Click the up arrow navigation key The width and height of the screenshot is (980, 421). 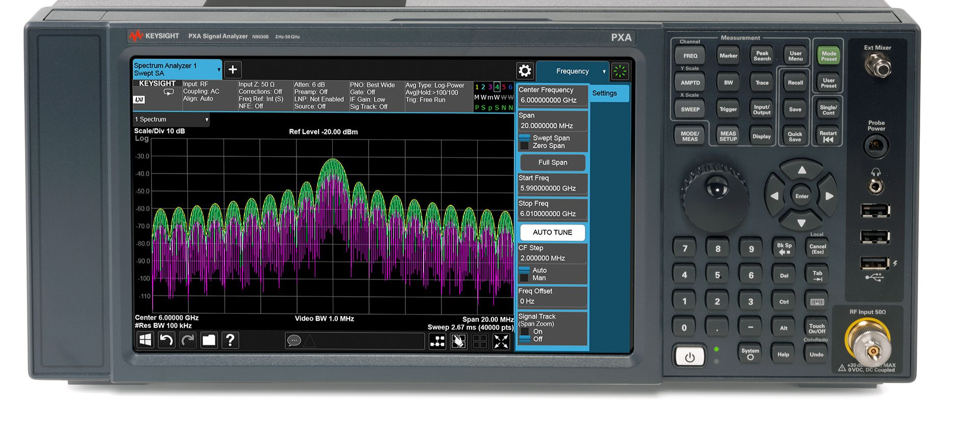(802, 171)
